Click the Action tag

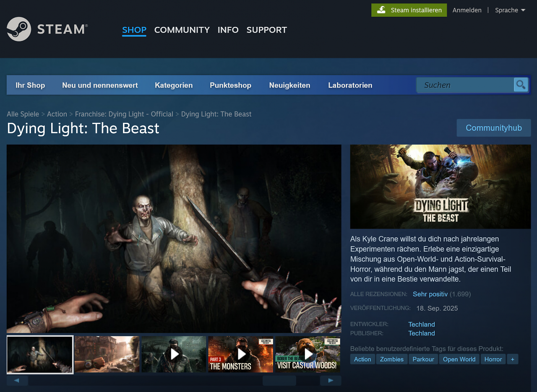pyautogui.click(x=362, y=359)
